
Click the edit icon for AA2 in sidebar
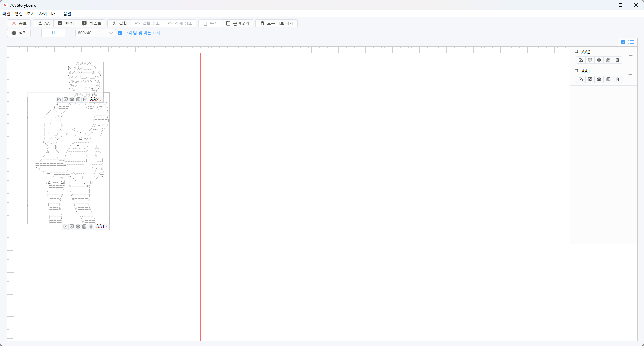581,60
